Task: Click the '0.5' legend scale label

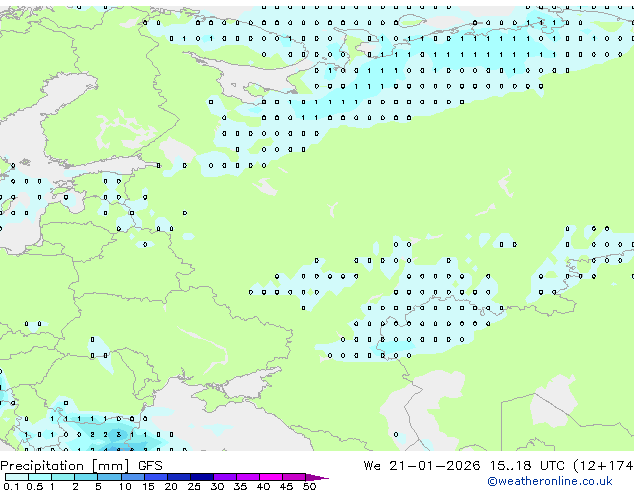Action: click(34, 486)
